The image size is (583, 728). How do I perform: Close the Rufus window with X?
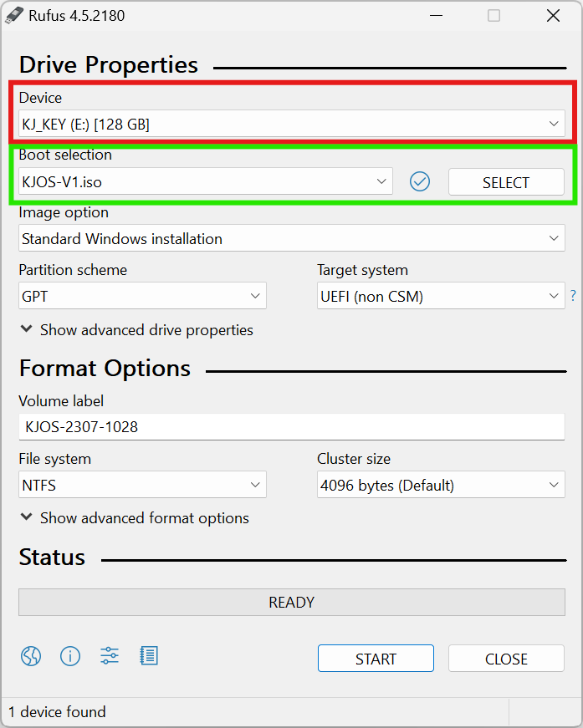[x=553, y=15]
